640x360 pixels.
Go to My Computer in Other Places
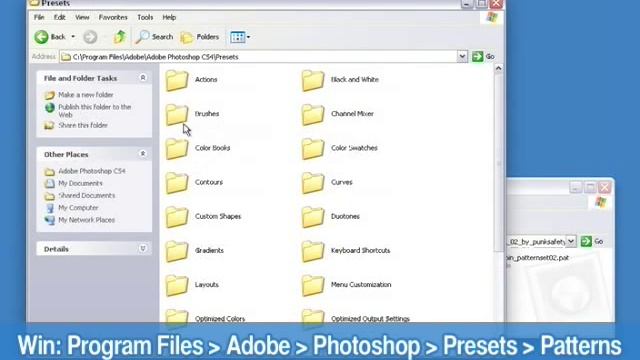[78, 208]
